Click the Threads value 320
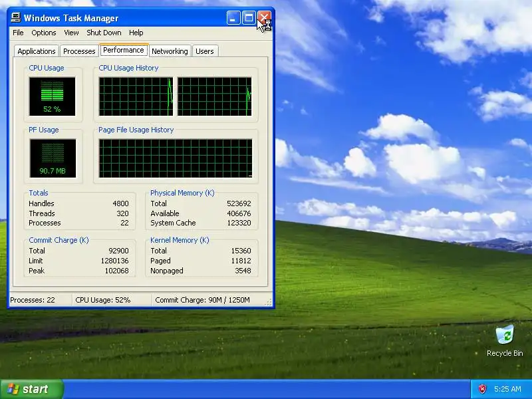 (122, 213)
